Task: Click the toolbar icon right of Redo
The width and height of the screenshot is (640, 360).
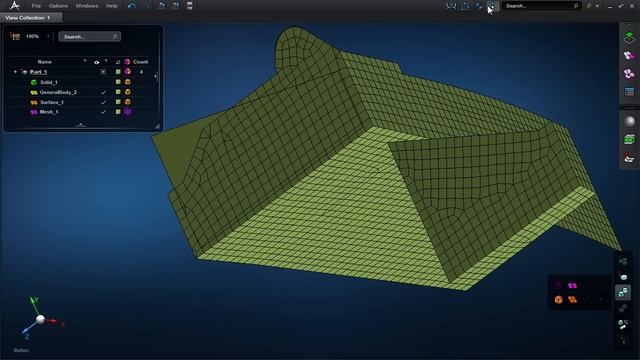Action: [161, 6]
